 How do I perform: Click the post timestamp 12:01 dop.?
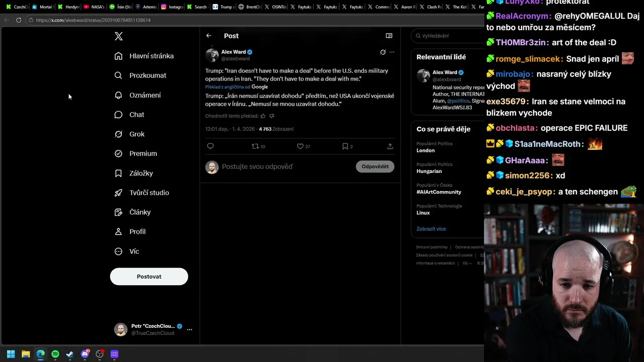pyautogui.click(x=217, y=129)
